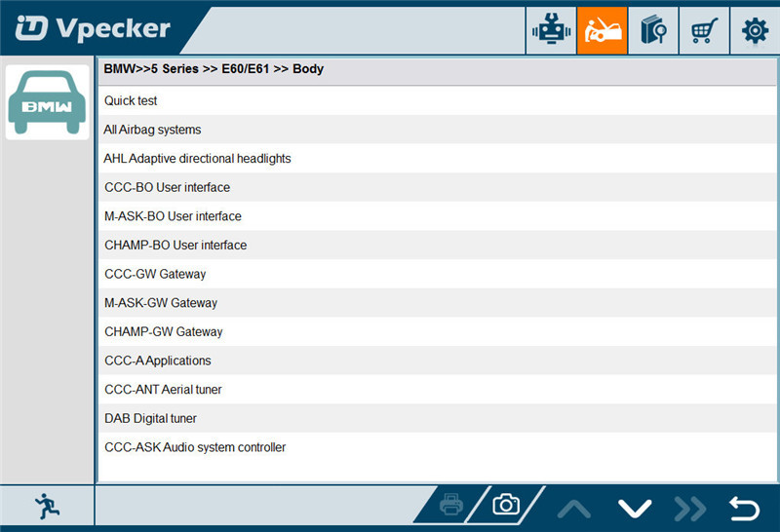Select DAB Digital tuner
The image size is (780, 532).
point(150,418)
